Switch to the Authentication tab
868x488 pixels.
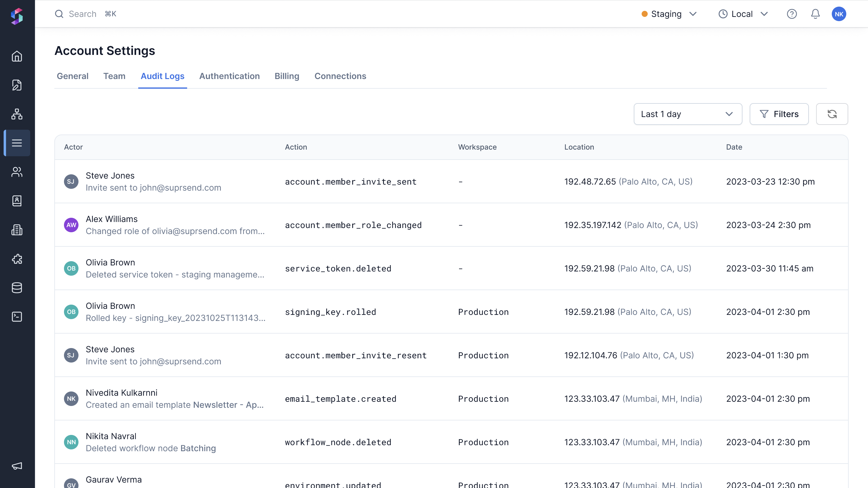click(229, 76)
